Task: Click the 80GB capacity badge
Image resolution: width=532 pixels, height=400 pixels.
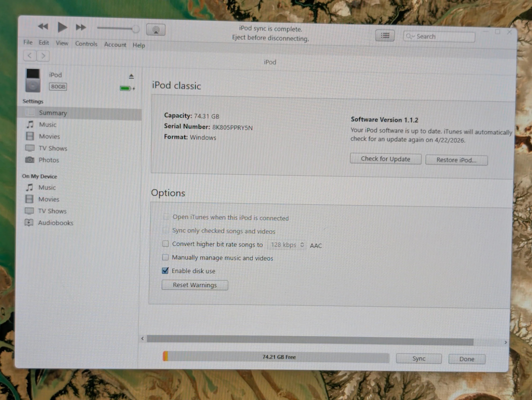Action: pyautogui.click(x=58, y=87)
